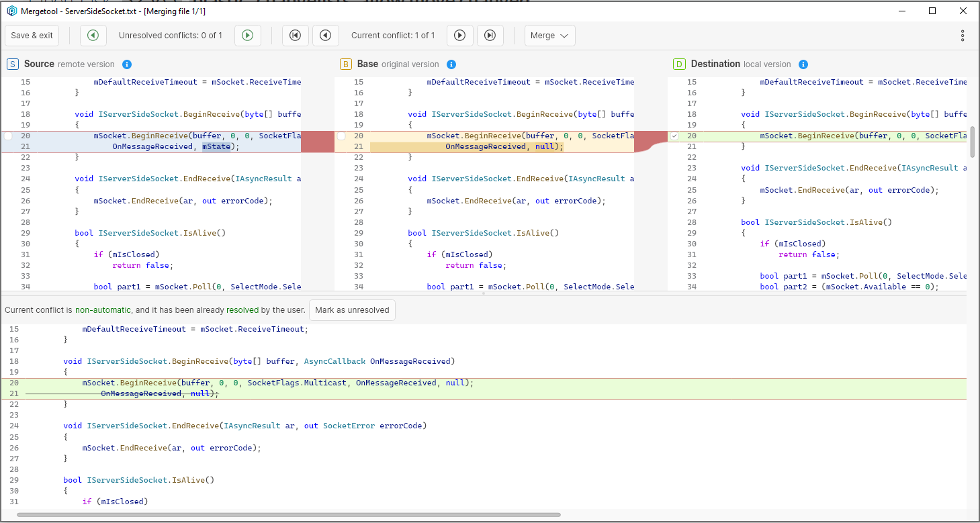Click the Save & exit button
Screen dimensions: 980x523
(32, 35)
